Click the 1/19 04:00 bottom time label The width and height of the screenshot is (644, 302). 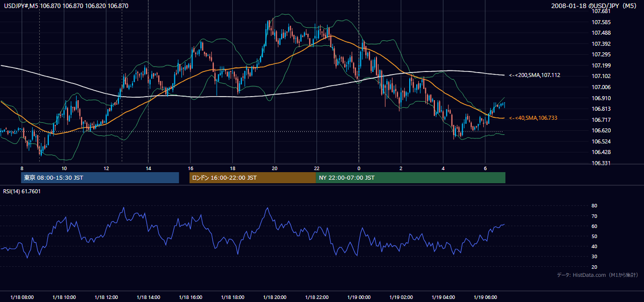(443, 297)
